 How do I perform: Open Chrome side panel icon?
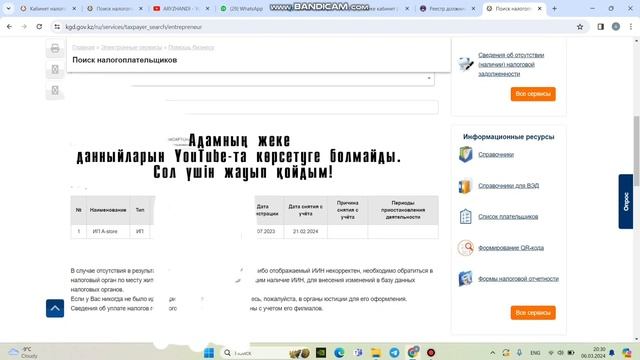[601, 27]
